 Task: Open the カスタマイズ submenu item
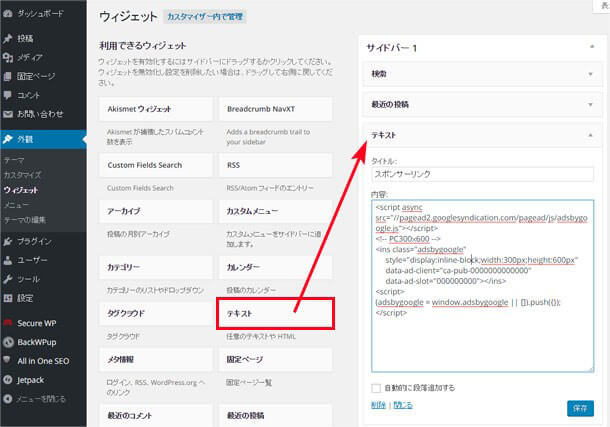[x=23, y=175]
